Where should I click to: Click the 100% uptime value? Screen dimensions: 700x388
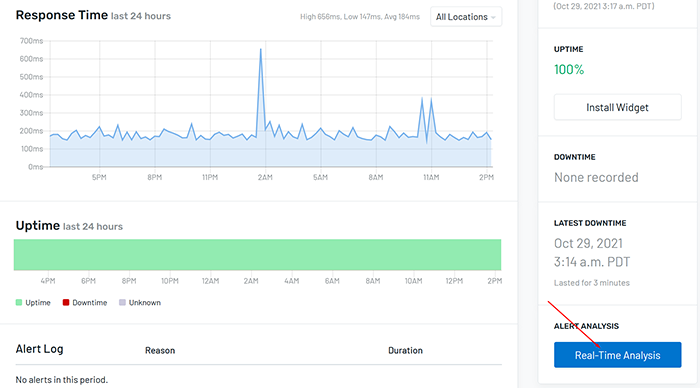(569, 70)
